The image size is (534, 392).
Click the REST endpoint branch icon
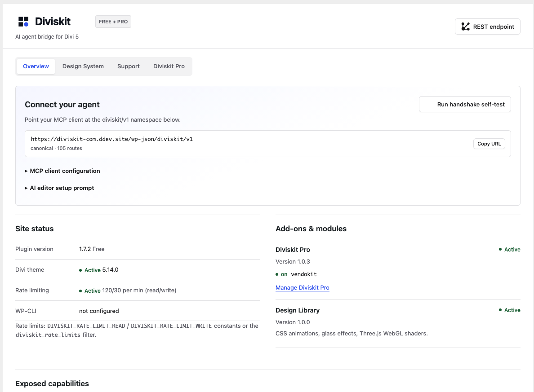click(465, 26)
